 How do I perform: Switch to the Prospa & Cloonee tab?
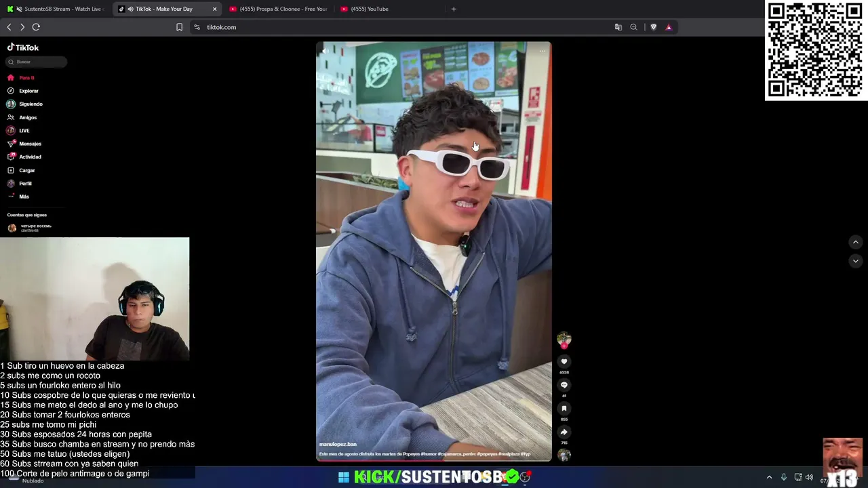[x=278, y=9]
